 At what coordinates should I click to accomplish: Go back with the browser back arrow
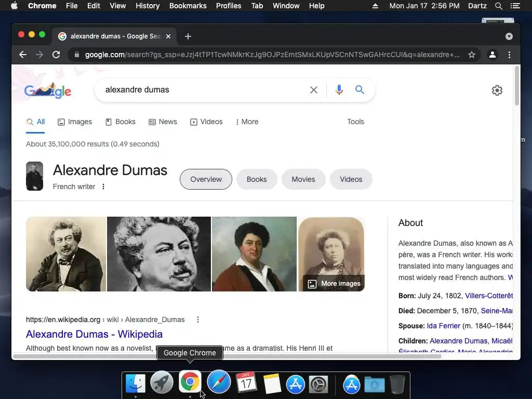point(23,55)
